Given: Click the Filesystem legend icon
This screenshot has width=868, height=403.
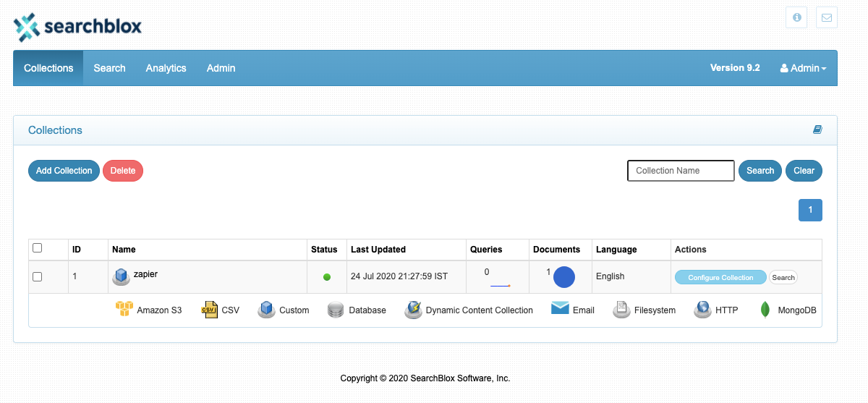Looking at the screenshot, I should pyautogui.click(x=621, y=310).
